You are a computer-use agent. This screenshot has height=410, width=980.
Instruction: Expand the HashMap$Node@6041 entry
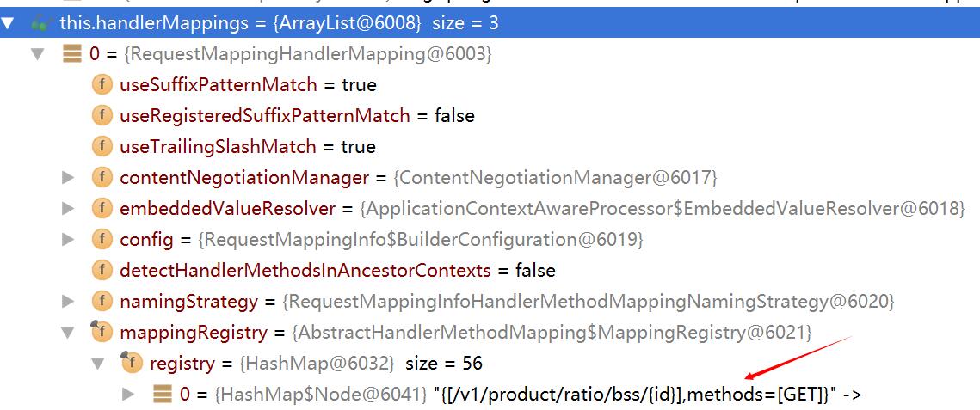129,395
